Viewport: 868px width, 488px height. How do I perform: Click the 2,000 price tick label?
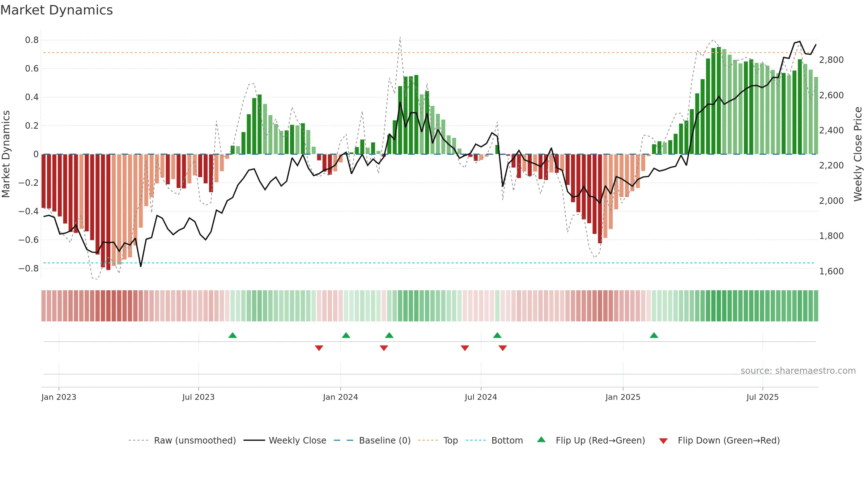(831, 201)
